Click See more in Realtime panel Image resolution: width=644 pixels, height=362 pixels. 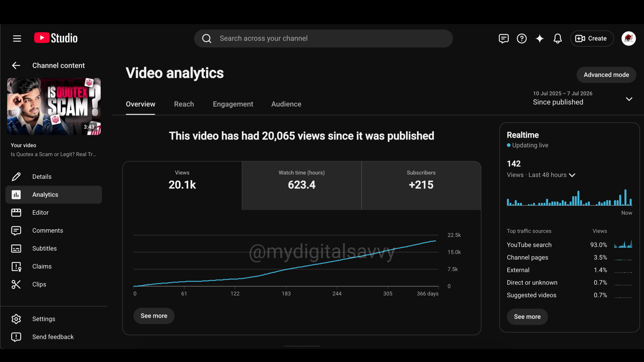tap(527, 317)
